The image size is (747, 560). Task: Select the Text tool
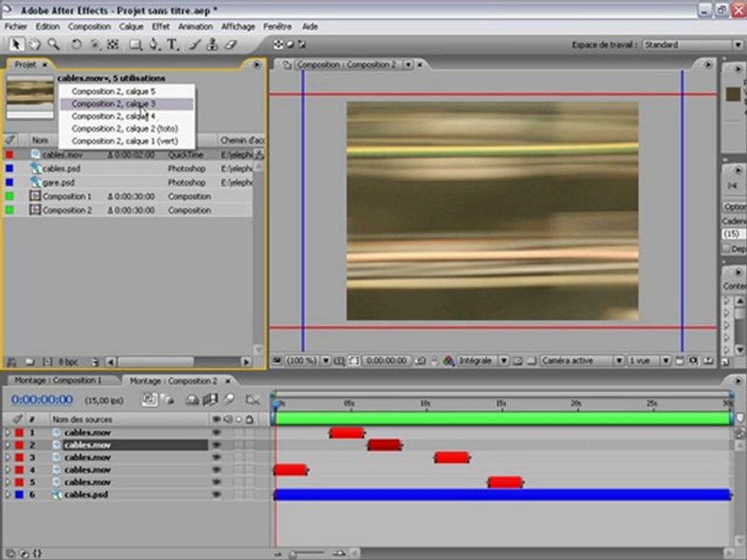(x=172, y=45)
